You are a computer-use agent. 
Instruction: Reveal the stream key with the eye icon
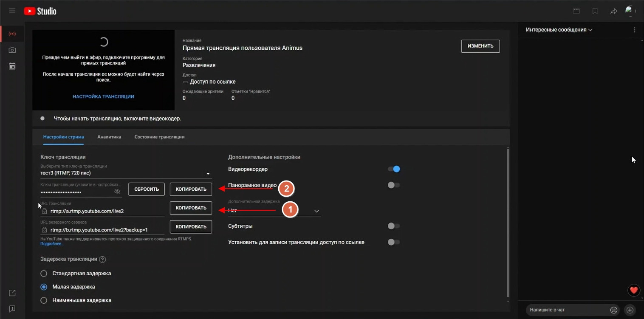pyautogui.click(x=117, y=192)
